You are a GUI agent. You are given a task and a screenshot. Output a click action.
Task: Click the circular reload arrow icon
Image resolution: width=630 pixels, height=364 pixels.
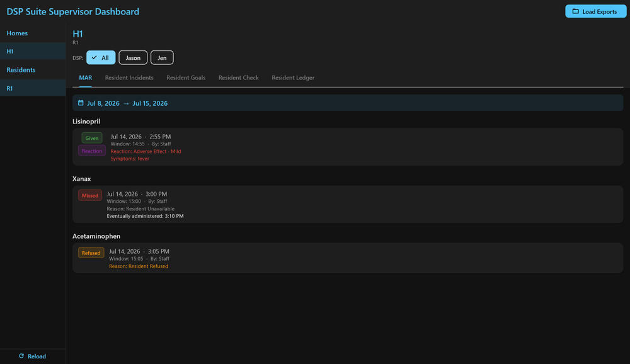click(21, 356)
